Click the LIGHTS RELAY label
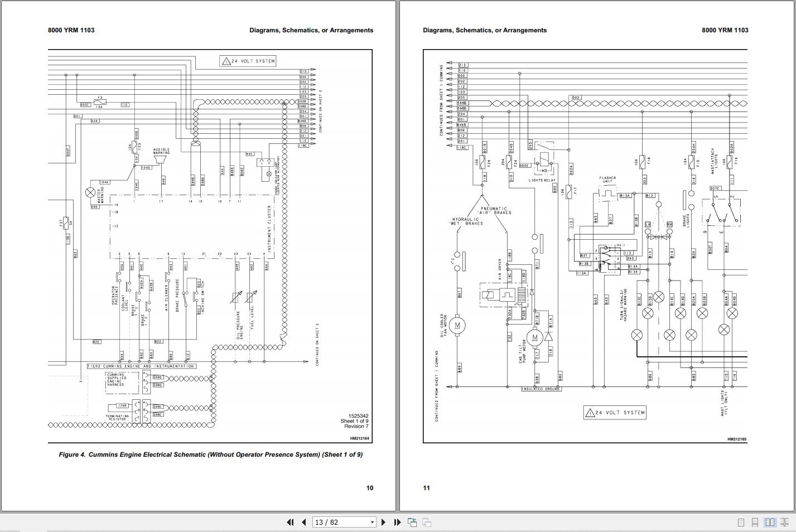The width and height of the screenshot is (796, 532). pyautogui.click(x=542, y=180)
